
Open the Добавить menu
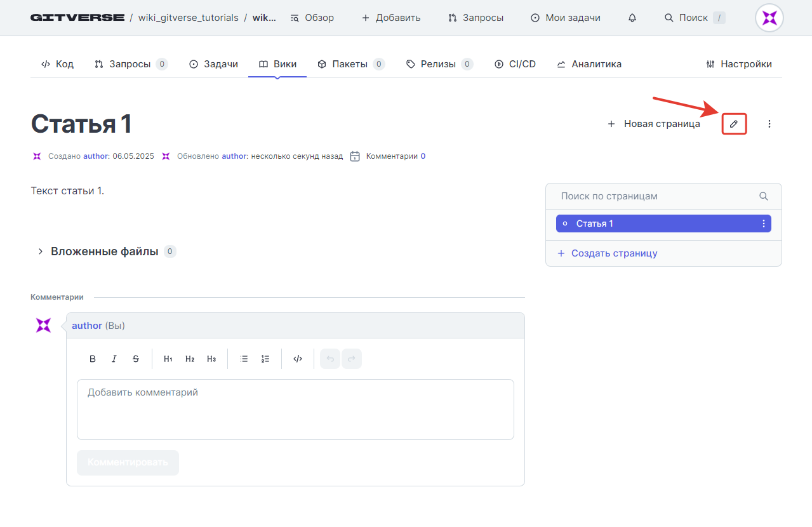[391, 18]
